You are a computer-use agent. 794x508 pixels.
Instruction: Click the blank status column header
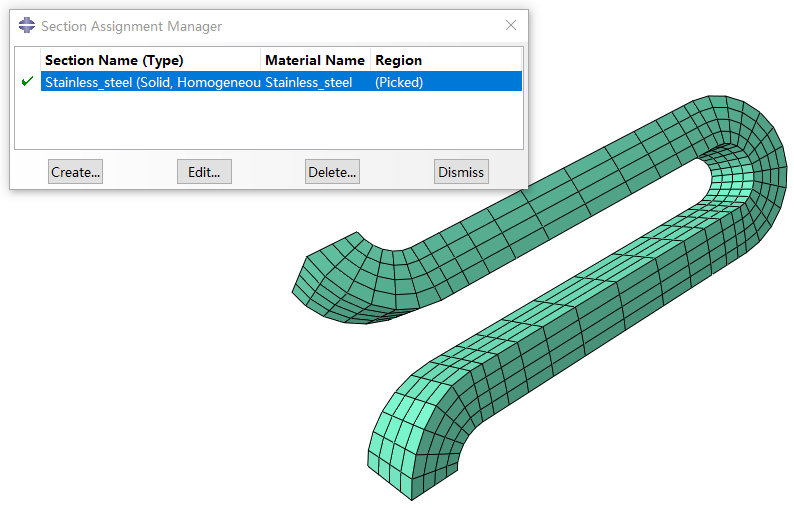click(x=28, y=60)
